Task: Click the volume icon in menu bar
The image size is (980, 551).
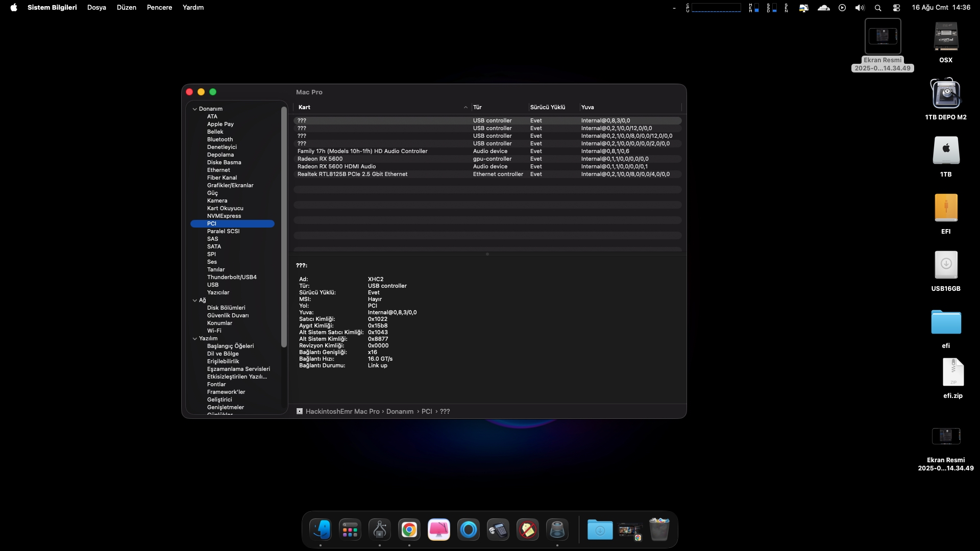Action: (860, 8)
